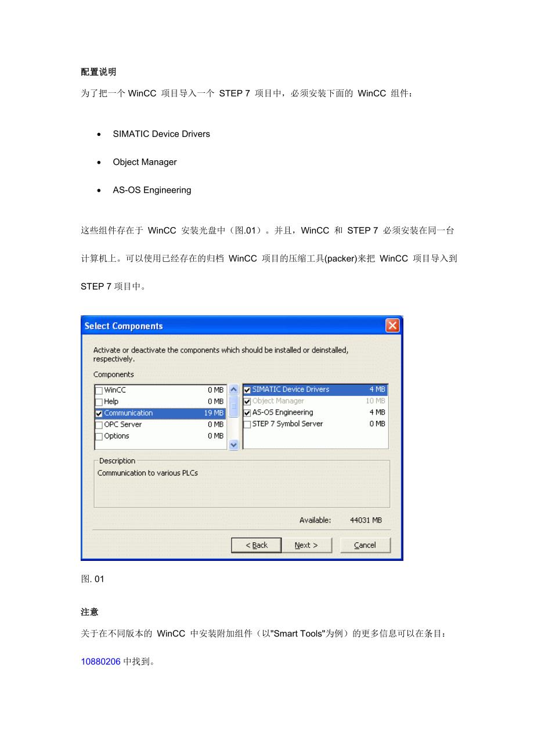534x756 pixels.
Task: Select the Help row label in list
Action: (111, 402)
